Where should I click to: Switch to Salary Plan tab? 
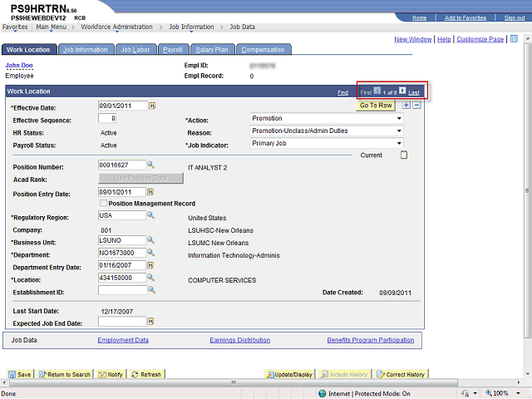pos(212,50)
